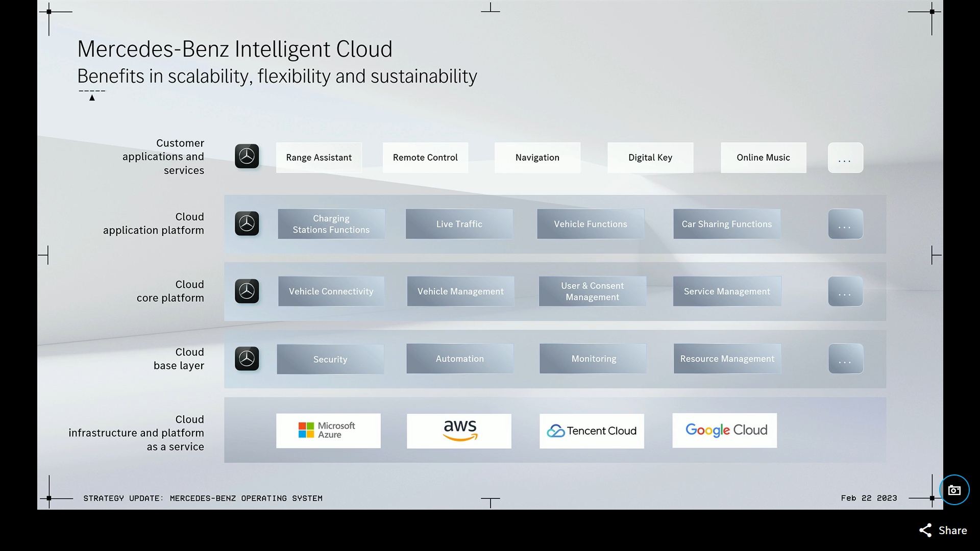980x551 pixels.
Task: Click the Monitoring tile
Action: click(x=593, y=359)
